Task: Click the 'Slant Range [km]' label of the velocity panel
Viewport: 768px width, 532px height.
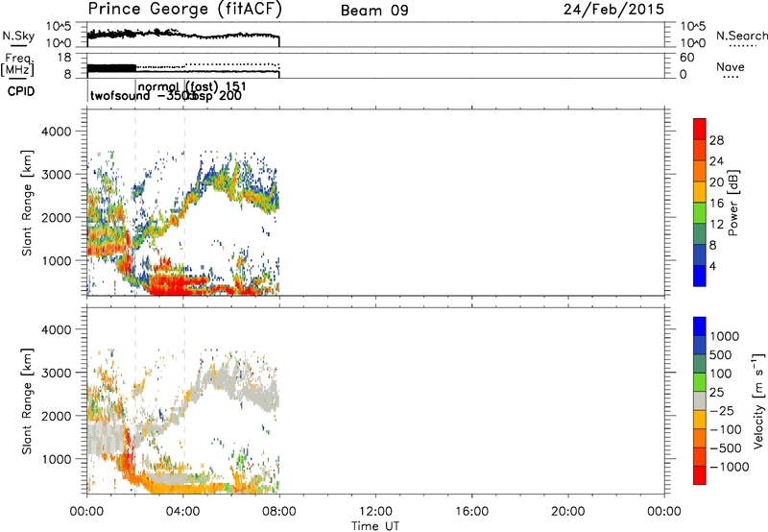Action: tap(27, 400)
